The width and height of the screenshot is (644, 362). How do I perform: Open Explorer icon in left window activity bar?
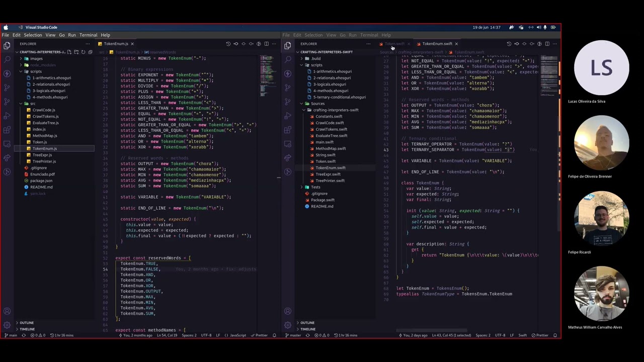tap(7, 45)
